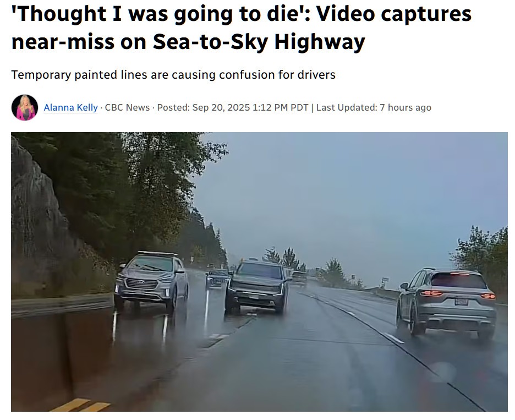Click the Posted Sep 20, 2025 timestamp

(233, 107)
